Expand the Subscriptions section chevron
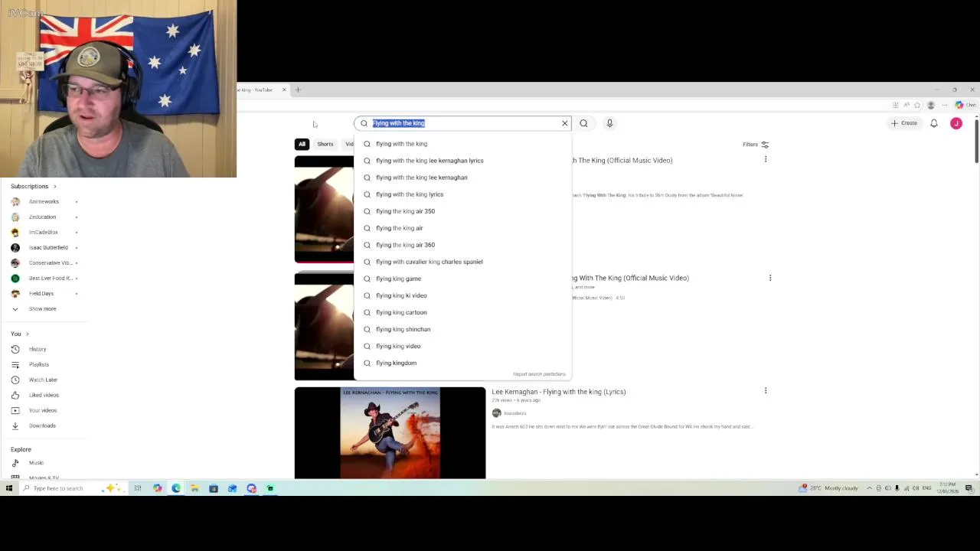The width and height of the screenshot is (980, 551). pyautogui.click(x=54, y=186)
